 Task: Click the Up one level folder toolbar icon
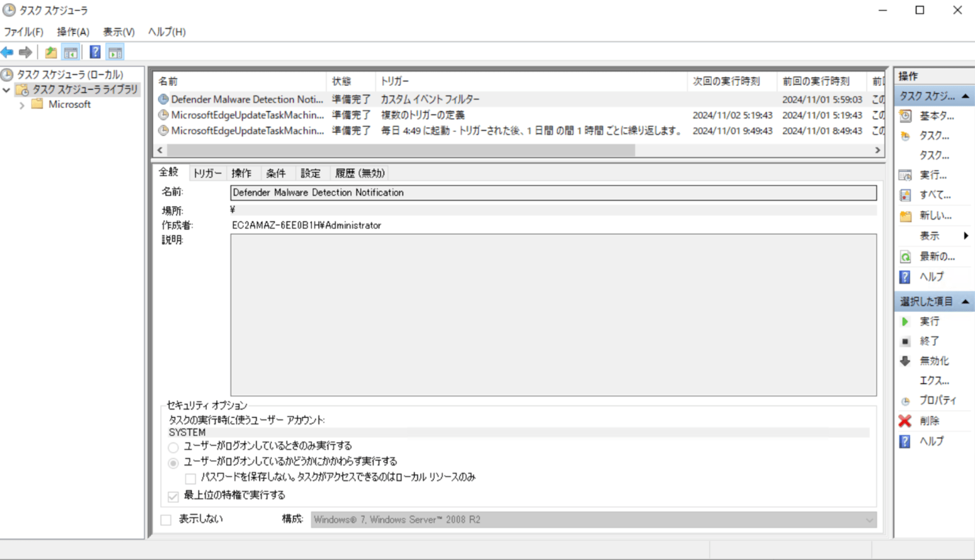(51, 52)
